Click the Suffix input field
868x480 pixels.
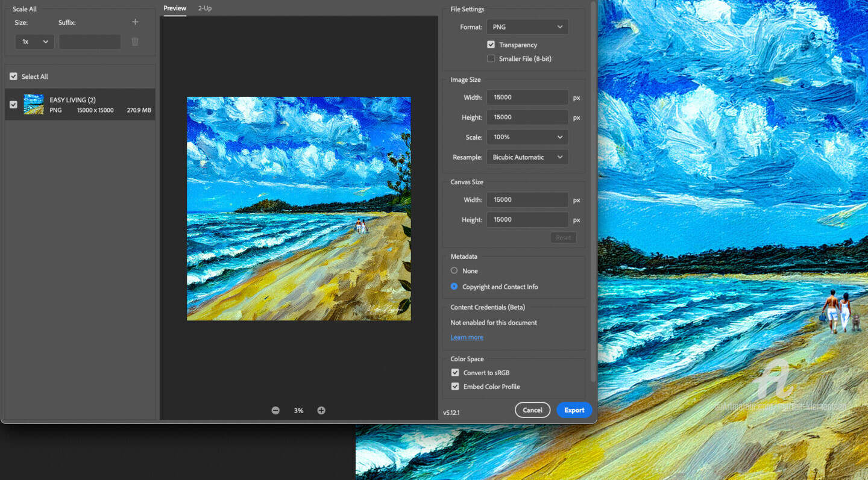click(x=90, y=42)
